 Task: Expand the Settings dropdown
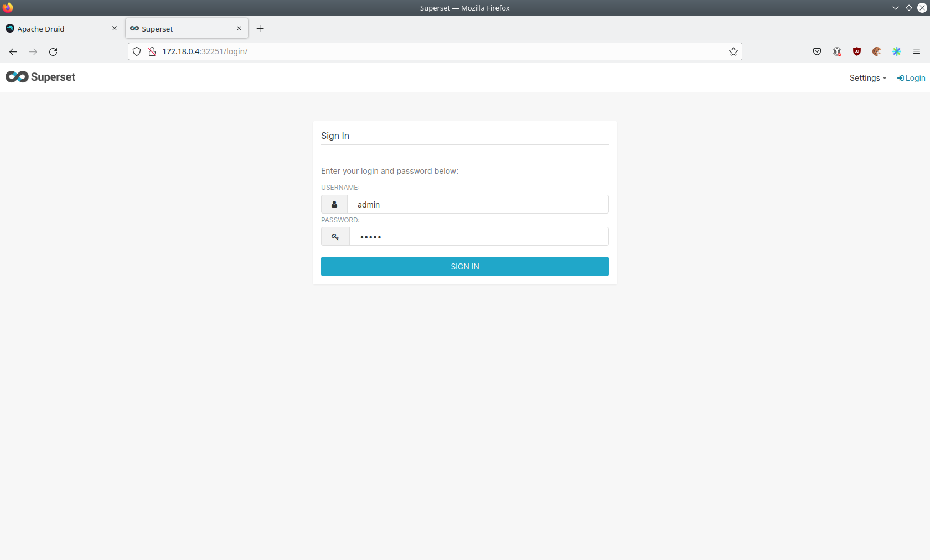[x=867, y=78]
